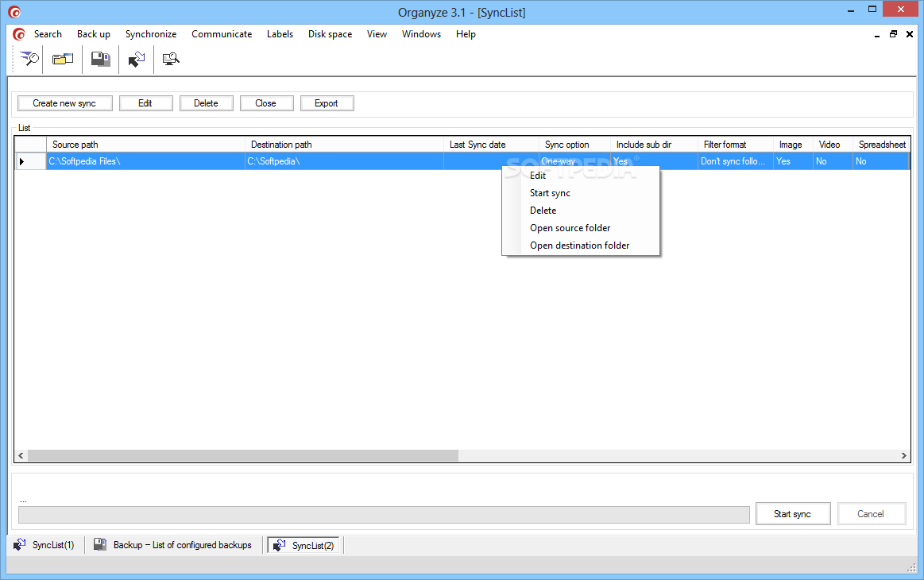
Task: Click the Export button
Action: tap(327, 103)
